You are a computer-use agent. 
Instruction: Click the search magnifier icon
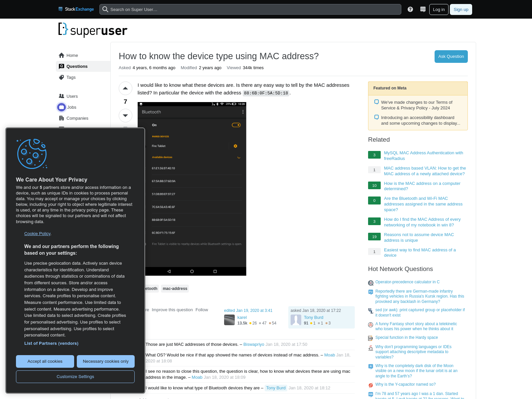click(105, 9)
